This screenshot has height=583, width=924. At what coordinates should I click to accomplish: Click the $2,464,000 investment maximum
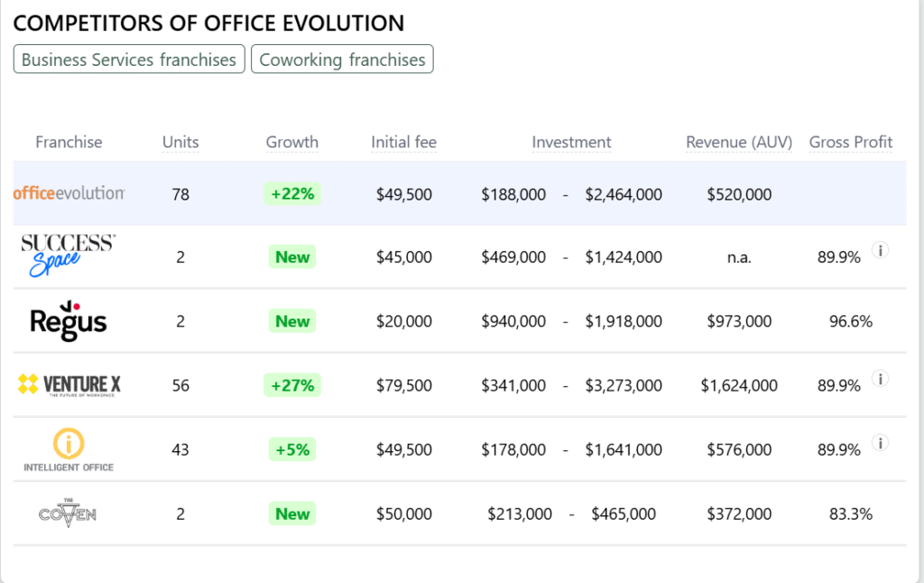click(x=624, y=195)
